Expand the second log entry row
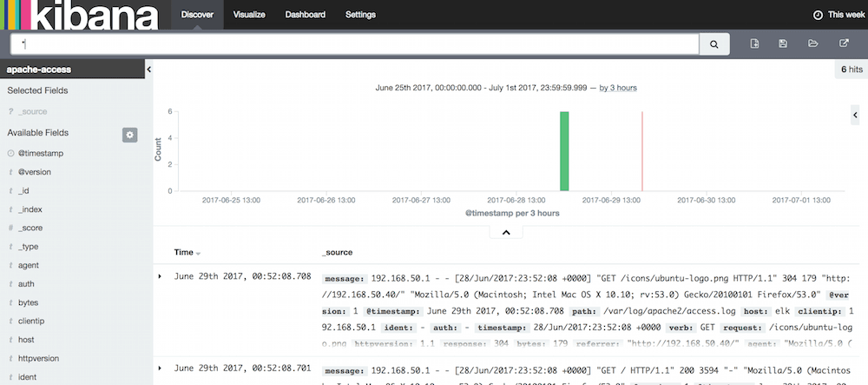 (160, 368)
